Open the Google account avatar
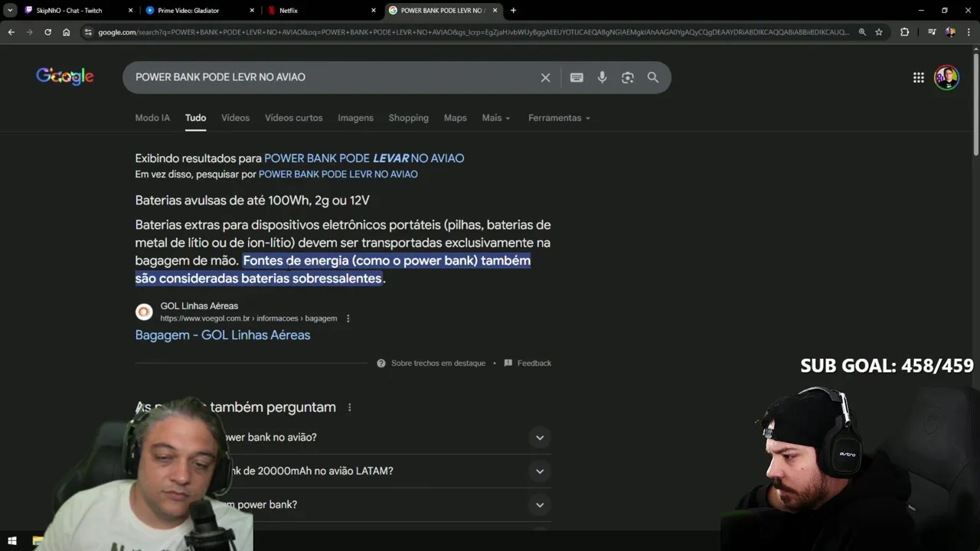The height and width of the screenshot is (551, 980). [947, 77]
